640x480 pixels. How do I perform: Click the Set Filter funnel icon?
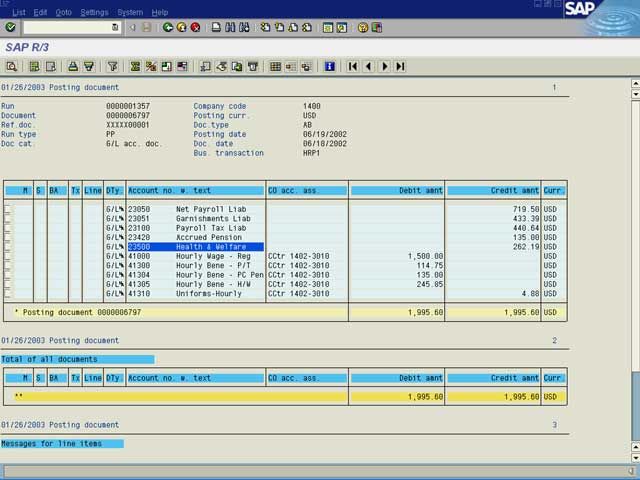pyautogui.click(x=112, y=66)
